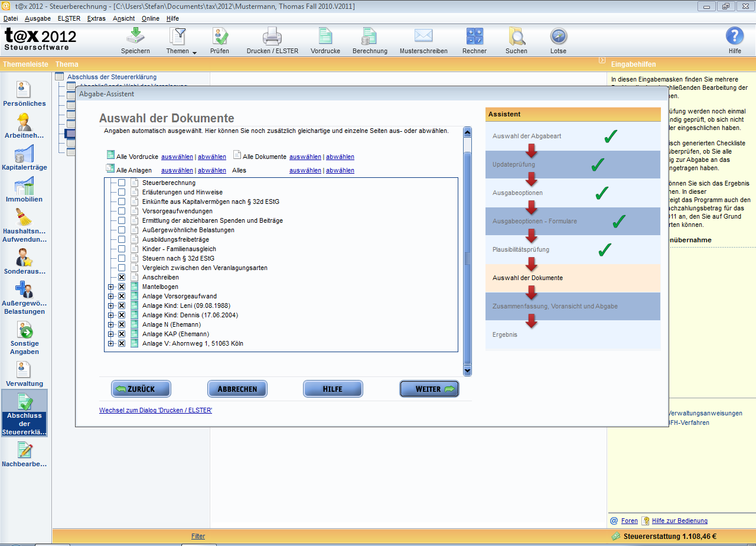Open the Berechnung toolbar icon

[370, 37]
